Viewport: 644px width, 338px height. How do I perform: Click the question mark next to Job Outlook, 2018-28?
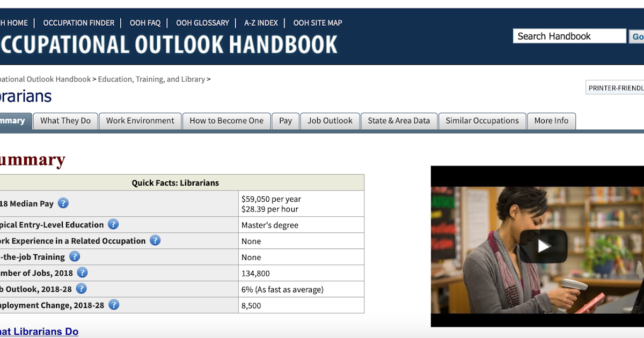pyautogui.click(x=81, y=289)
